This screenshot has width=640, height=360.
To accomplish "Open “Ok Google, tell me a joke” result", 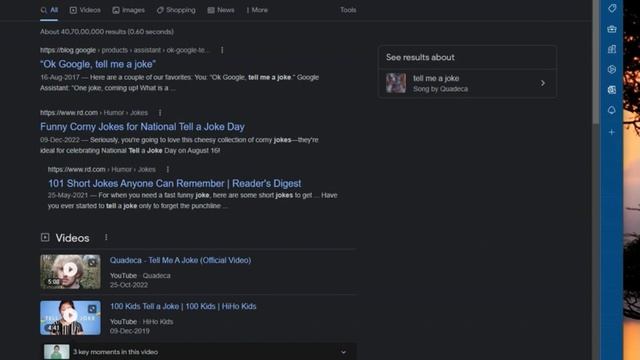I will click(x=98, y=64).
